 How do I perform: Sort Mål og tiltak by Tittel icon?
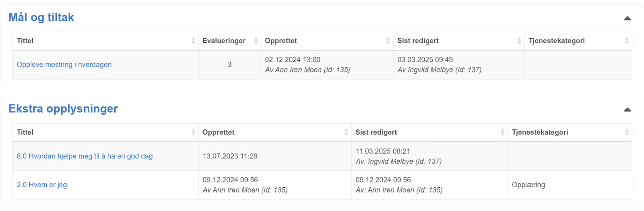tap(193, 41)
